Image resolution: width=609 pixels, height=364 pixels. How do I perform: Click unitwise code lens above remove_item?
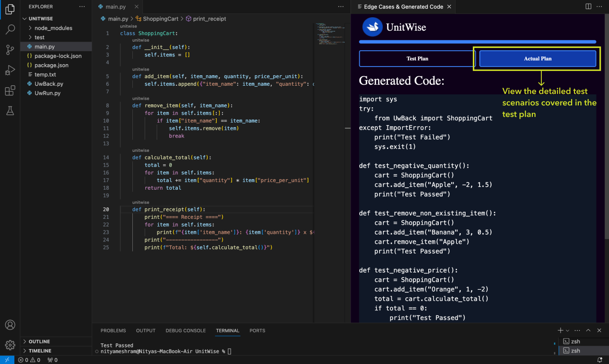(x=141, y=98)
